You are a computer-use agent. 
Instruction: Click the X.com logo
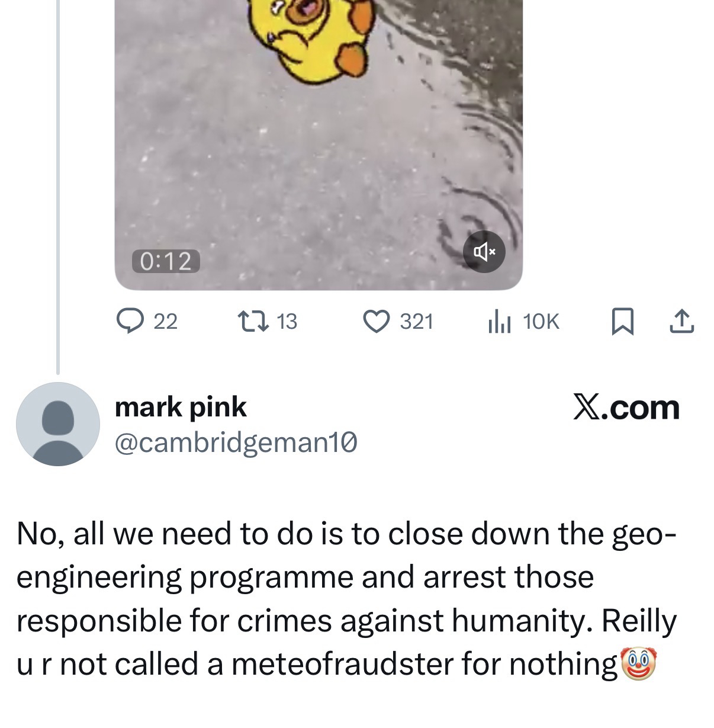tap(626, 408)
